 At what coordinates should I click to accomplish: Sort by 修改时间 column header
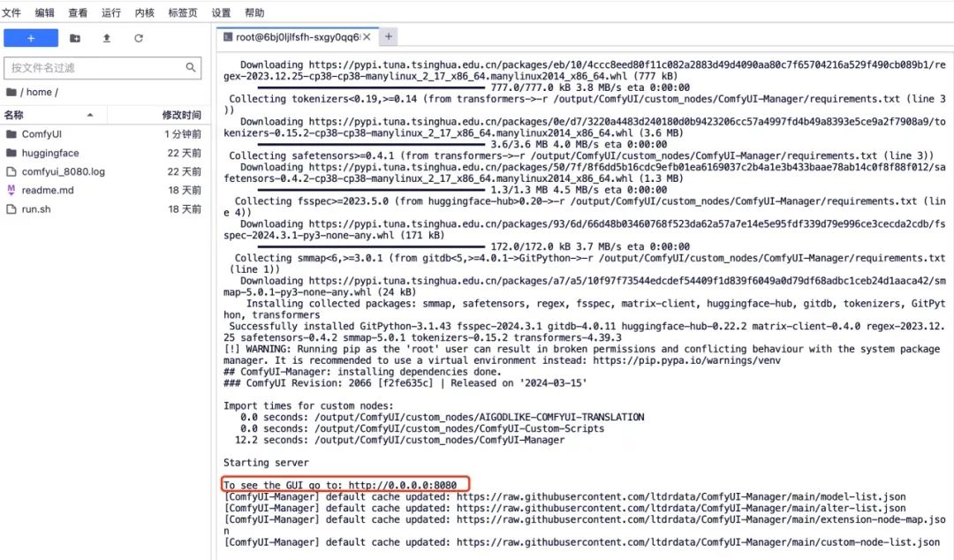181,115
